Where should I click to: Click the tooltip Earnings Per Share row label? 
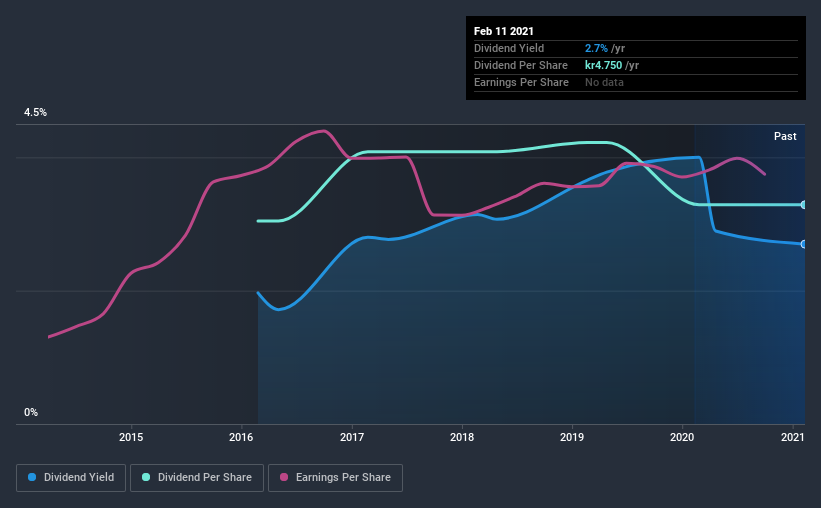coord(521,82)
